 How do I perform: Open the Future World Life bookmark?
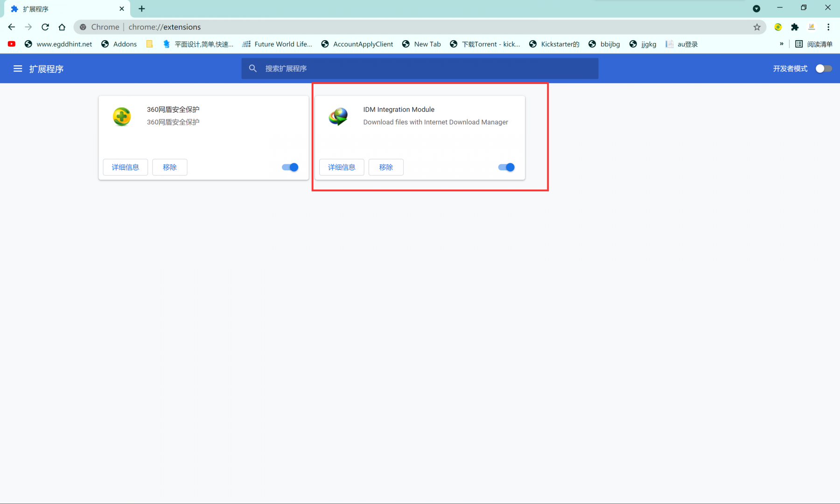pyautogui.click(x=277, y=44)
